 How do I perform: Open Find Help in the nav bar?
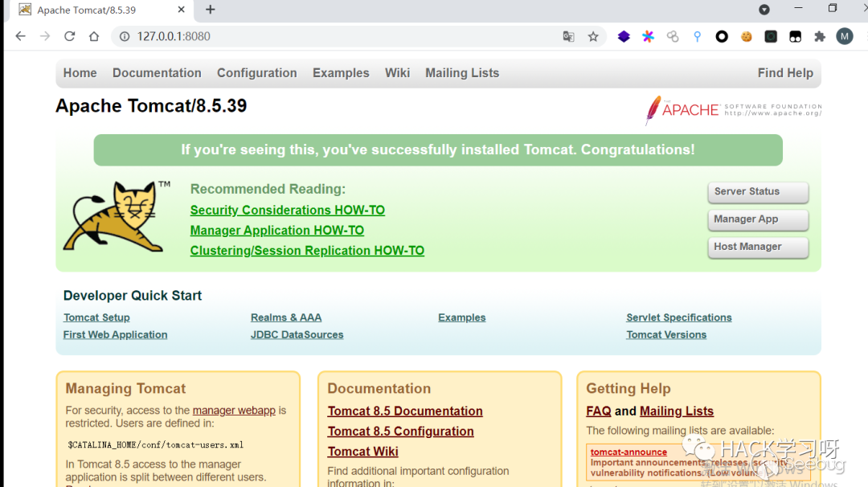click(785, 73)
